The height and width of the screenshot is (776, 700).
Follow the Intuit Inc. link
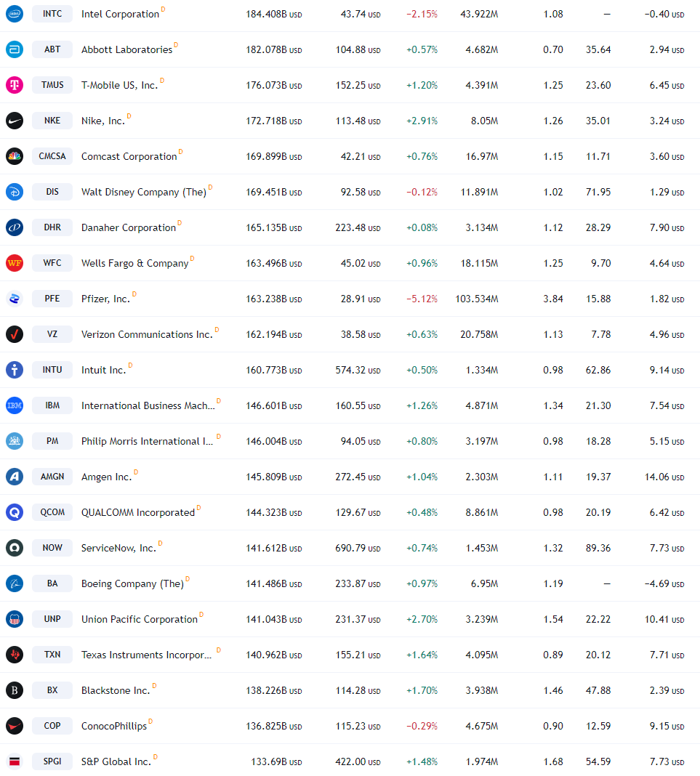tap(103, 370)
